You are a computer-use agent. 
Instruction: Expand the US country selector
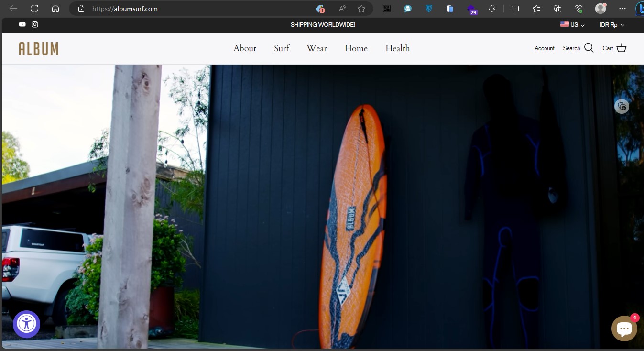tap(572, 24)
